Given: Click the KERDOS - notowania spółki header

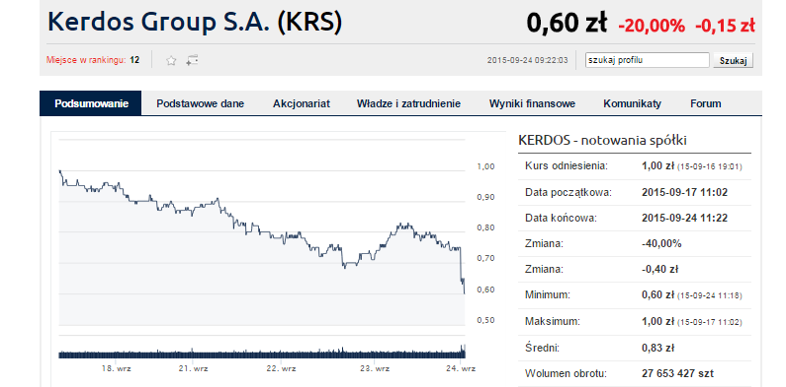Looking at the screenshot, I should pos(602,141).
